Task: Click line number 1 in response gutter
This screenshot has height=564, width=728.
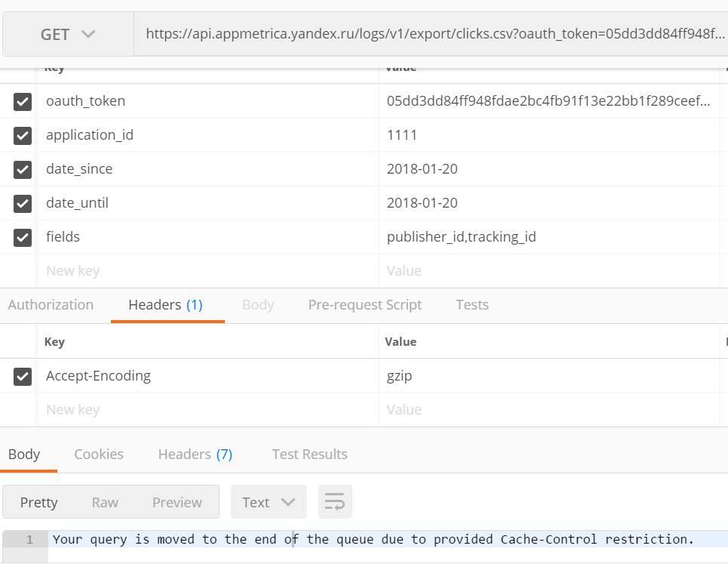Action: click(x=29, y=539)
